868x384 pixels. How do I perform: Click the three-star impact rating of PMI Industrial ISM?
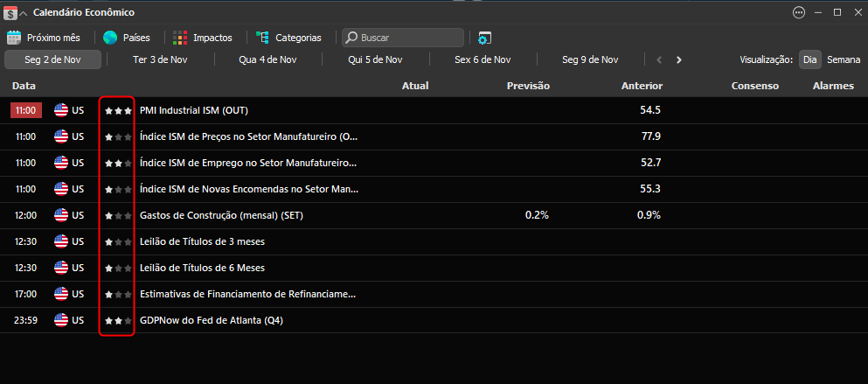pyautogui.click(x=119, y=111)
